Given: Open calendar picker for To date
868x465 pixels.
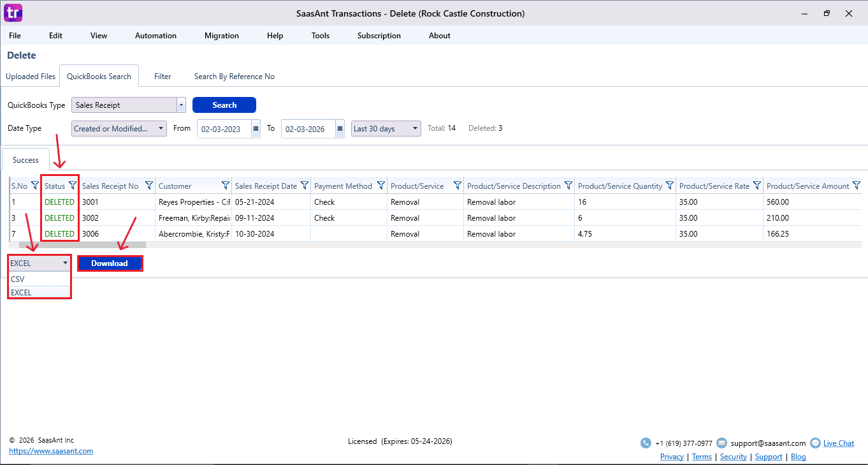Looking at the screenshot, I should pyautogui.click(x=340, y=129).
